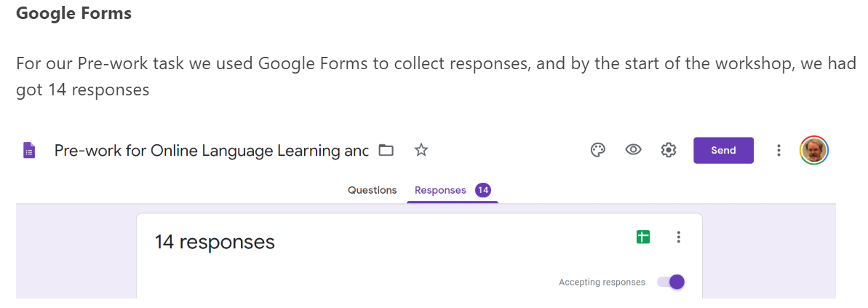
Task: Open the header three-dot more menu
Action: tap(779, 151)
